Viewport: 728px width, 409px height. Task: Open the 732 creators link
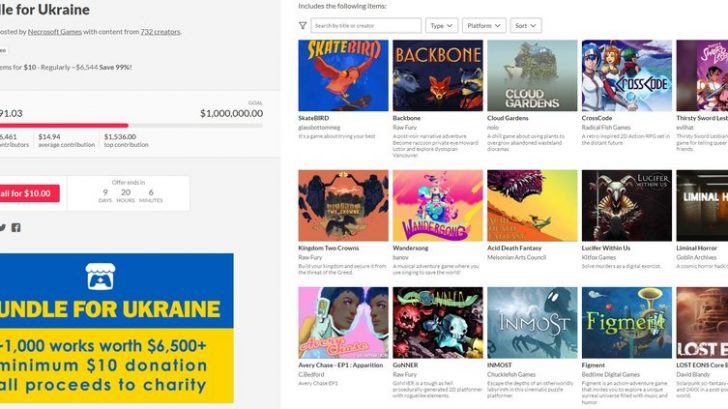pos(160,32)
